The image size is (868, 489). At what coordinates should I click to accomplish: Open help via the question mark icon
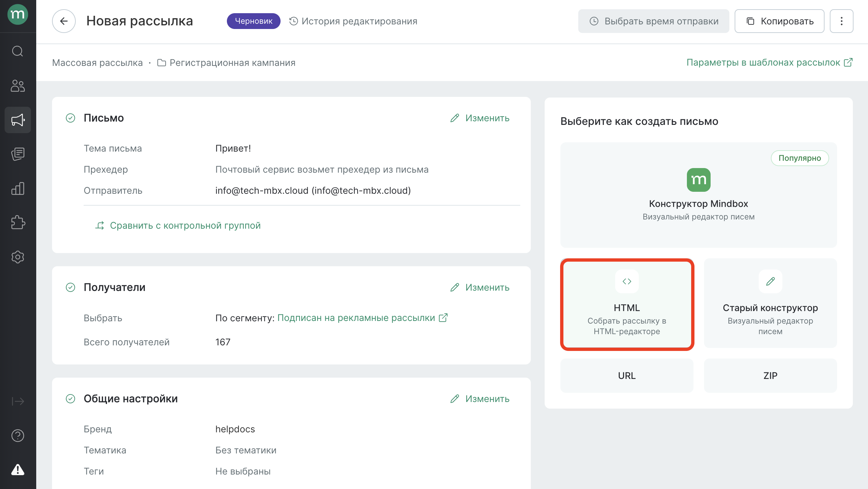(x=17, y=435)
